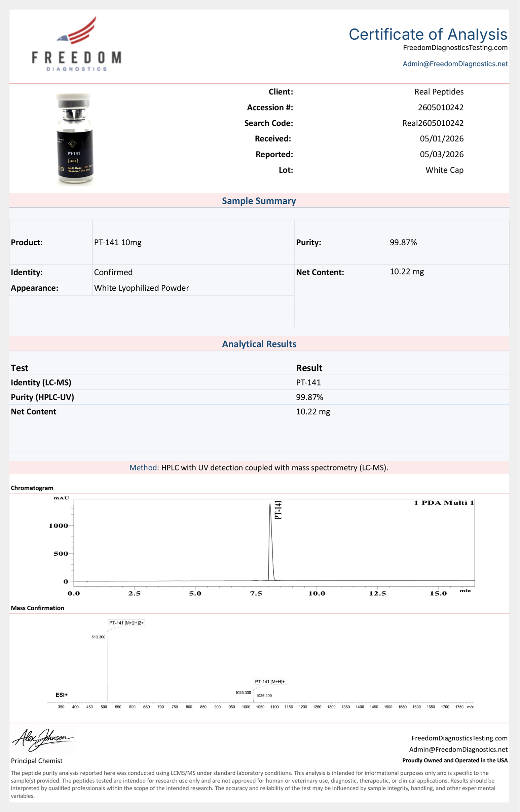Open FreedomDiagnosticsTesting.com link in header

pos(455,48)
